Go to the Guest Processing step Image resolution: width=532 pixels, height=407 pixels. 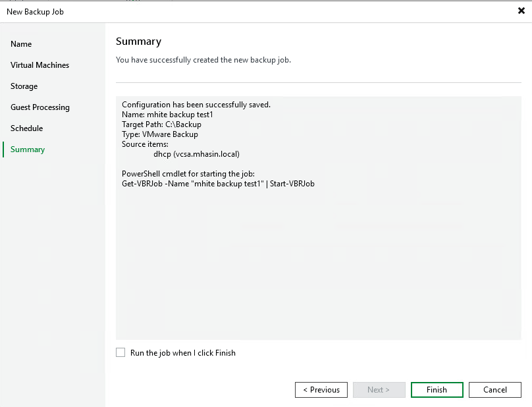(38, 107)
